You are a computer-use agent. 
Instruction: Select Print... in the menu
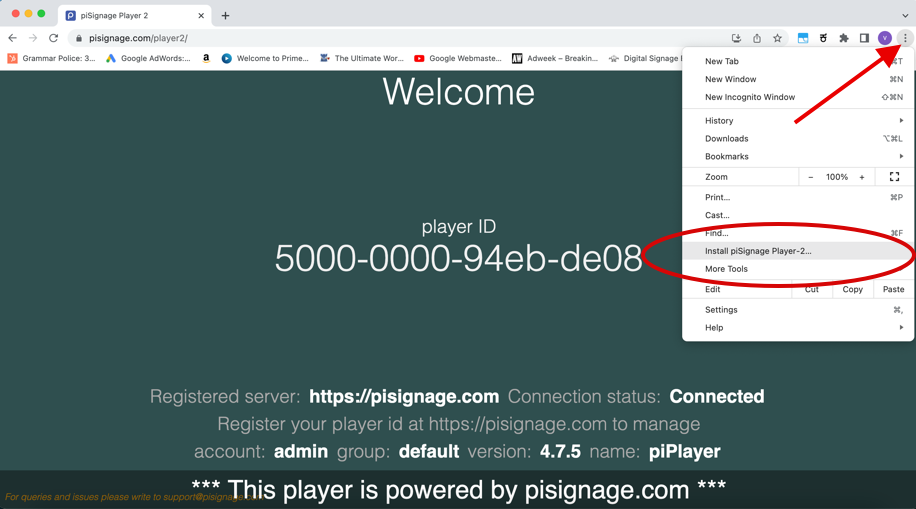click(798, 198)
